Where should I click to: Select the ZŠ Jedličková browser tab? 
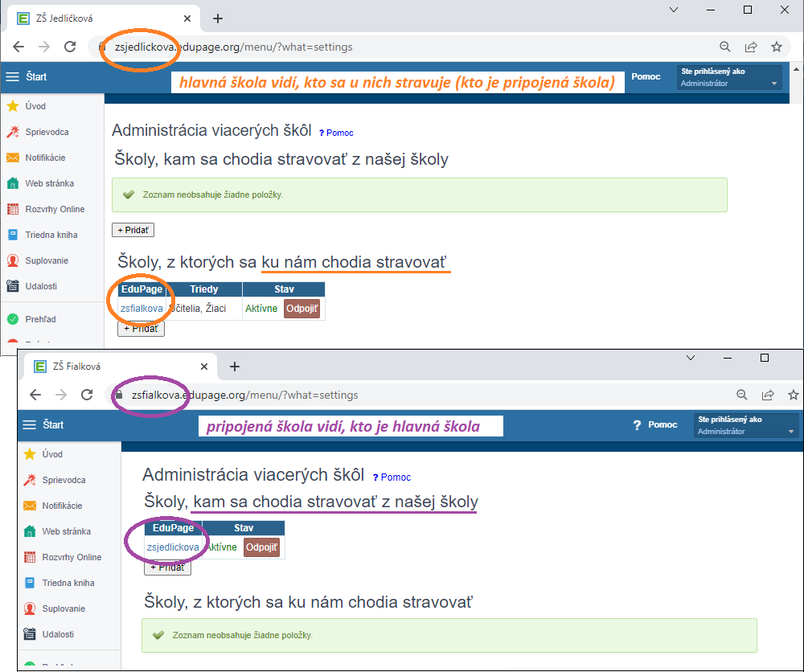point(105,18)
